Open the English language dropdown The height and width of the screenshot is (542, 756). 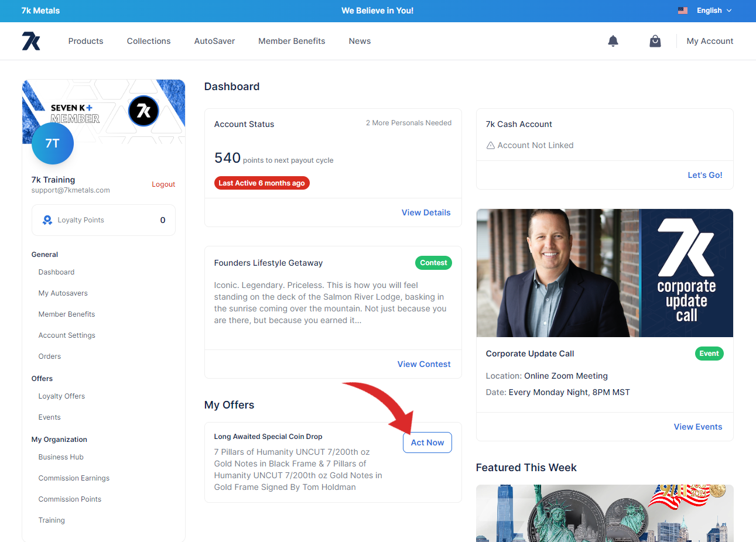click(x=714, y=11)
